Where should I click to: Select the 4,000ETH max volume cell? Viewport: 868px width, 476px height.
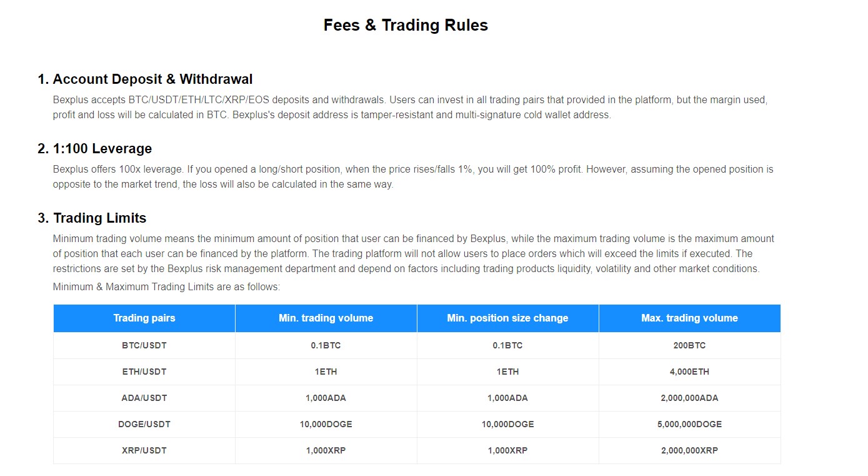point(690,372)
